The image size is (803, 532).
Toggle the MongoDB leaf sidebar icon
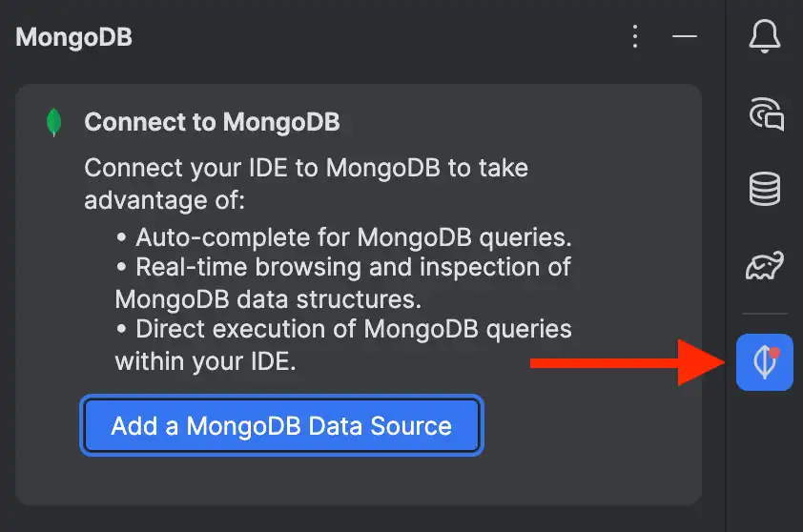(764, 362)
